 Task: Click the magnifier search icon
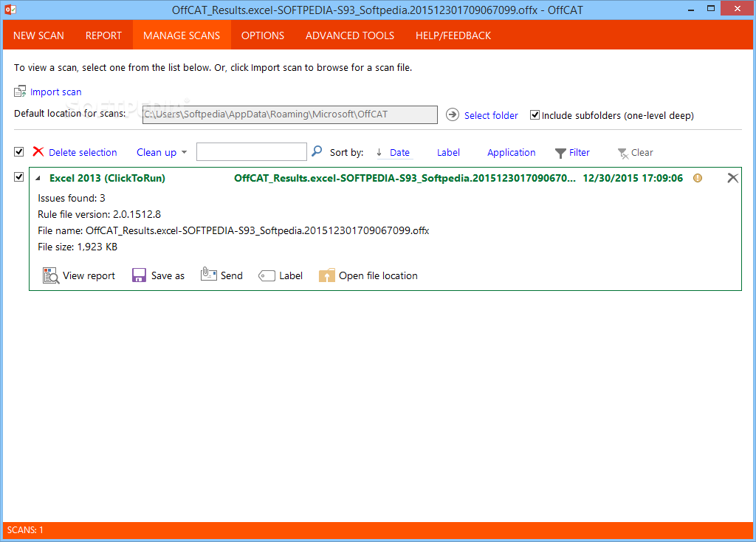click(x=317, y=151)
